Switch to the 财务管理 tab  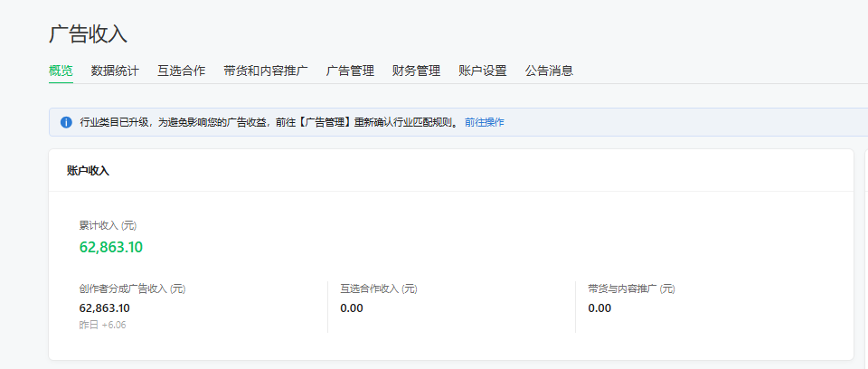pyautogui.click(x=416, y=71)
